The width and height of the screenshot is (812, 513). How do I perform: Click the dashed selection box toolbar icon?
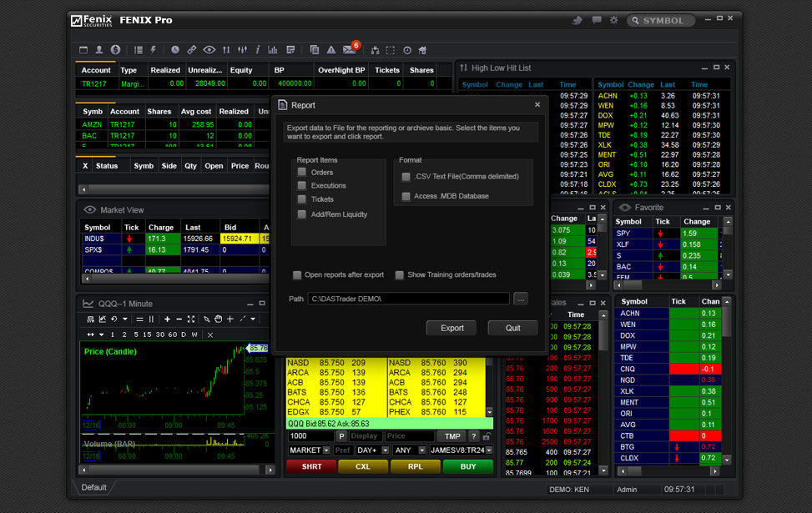pyautogui.click(x=391, y=50)
